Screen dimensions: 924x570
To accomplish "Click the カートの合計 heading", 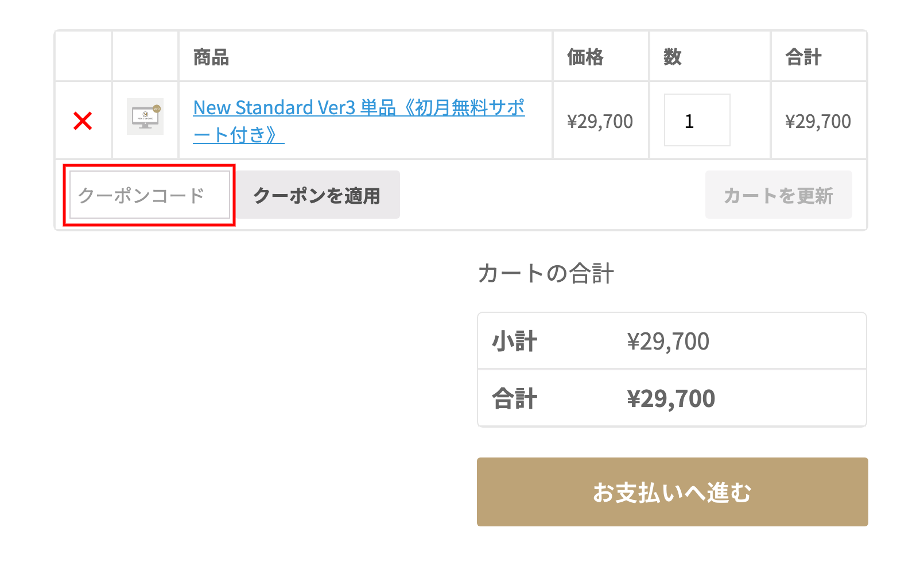I will 546,273.
